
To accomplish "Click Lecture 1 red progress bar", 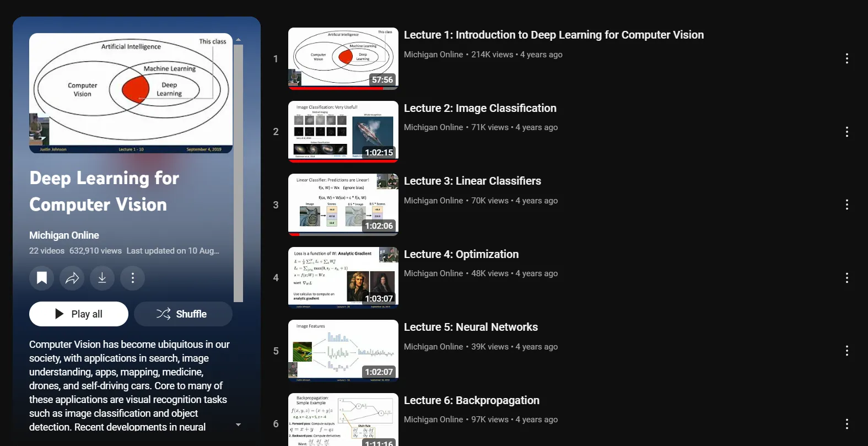I will (336, 88).
